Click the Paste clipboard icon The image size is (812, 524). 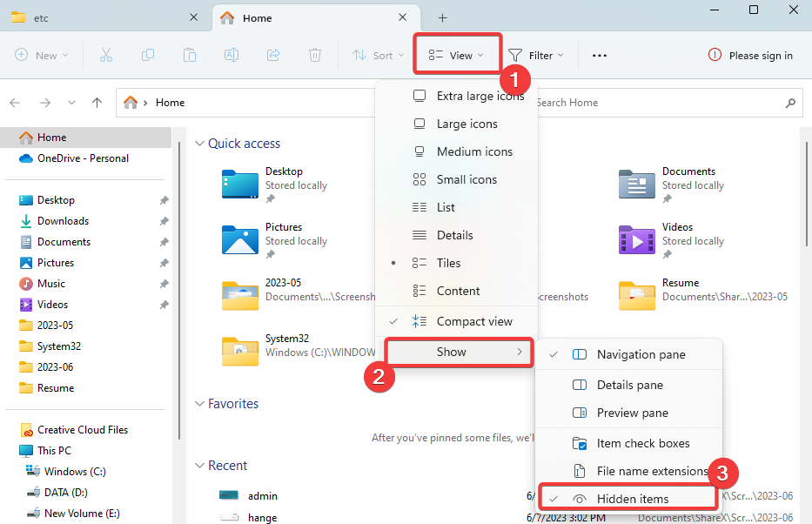point(190,55)
